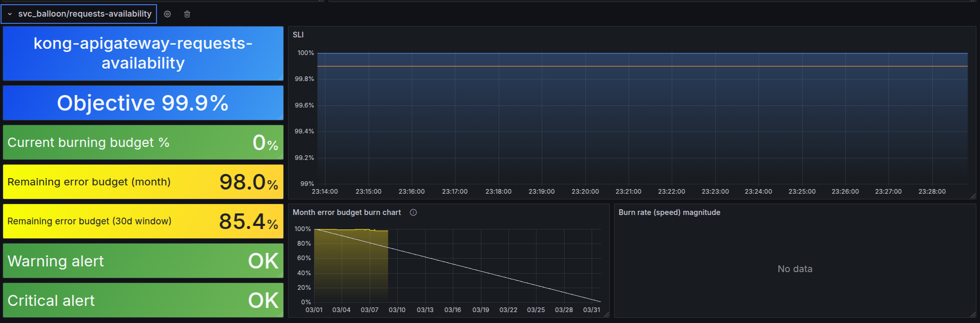Click the Current burning budget % stat
This screenshot has height=323, width=980.
(x=143, y=142)
